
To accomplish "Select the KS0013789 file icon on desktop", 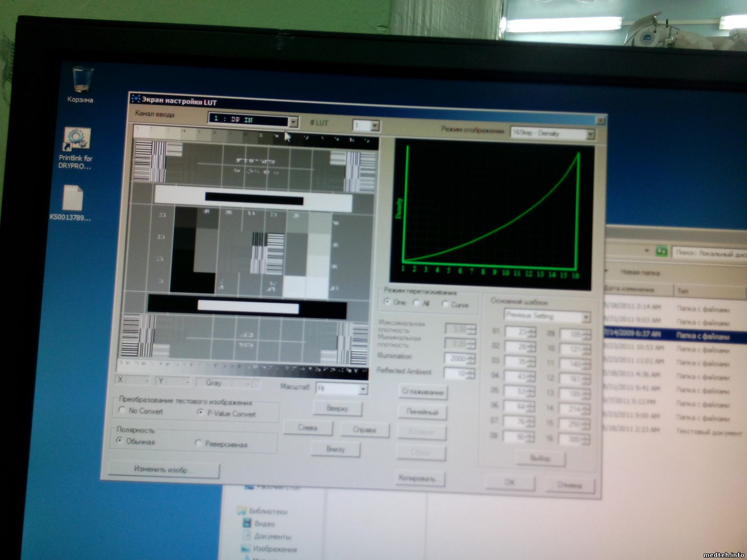I will 72,198.
